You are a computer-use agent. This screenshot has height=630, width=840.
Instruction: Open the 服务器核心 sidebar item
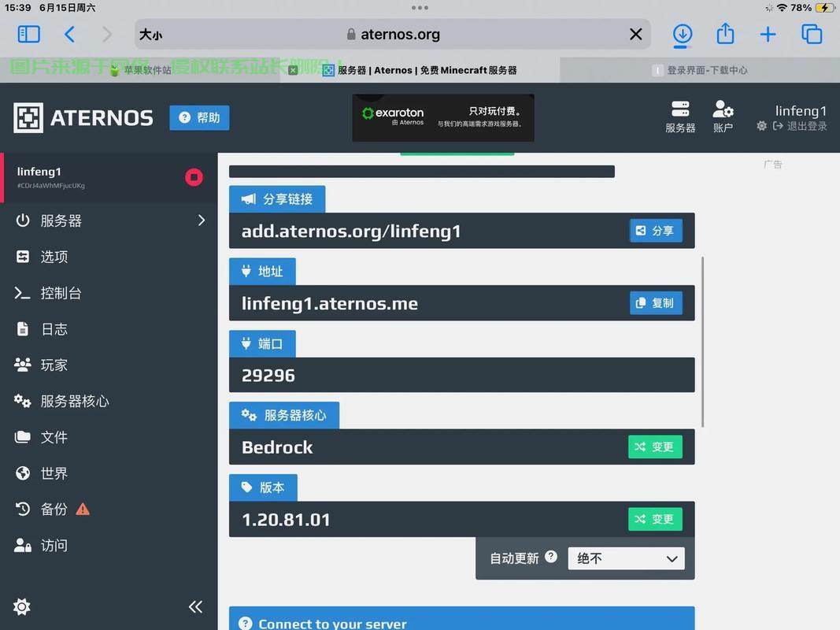coord(109,402)
